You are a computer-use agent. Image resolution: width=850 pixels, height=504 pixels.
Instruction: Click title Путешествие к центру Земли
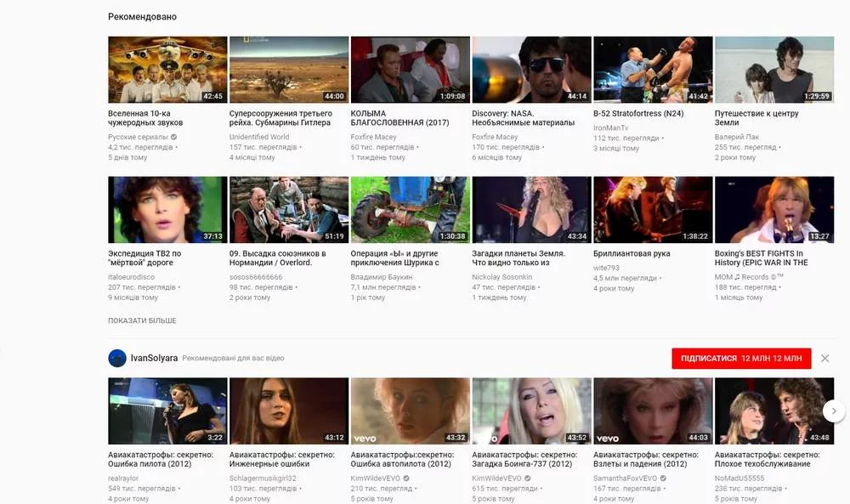(x=756, y=118)
